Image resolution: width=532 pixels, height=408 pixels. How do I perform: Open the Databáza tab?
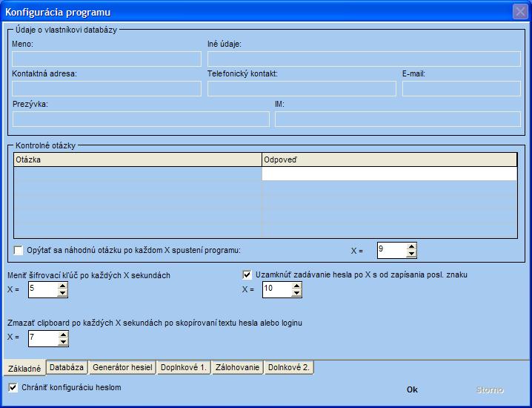tap(67, 367)
